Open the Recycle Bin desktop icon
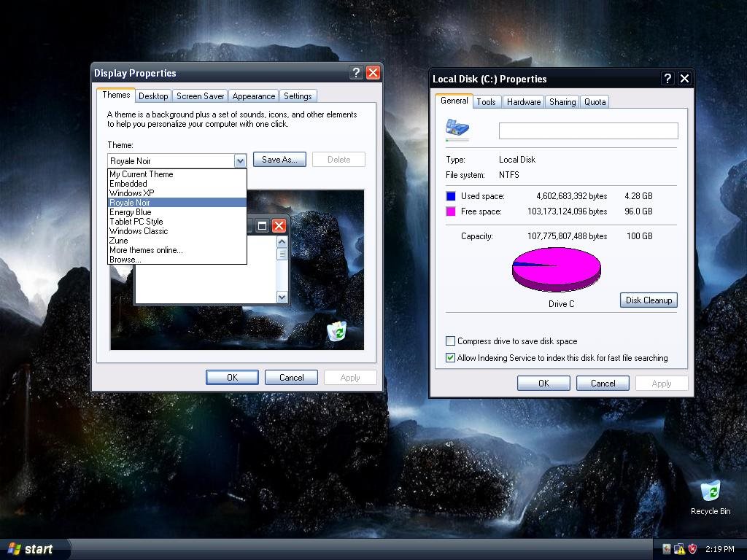The width and height of the screenshot is (747, 560). (710, 493)
